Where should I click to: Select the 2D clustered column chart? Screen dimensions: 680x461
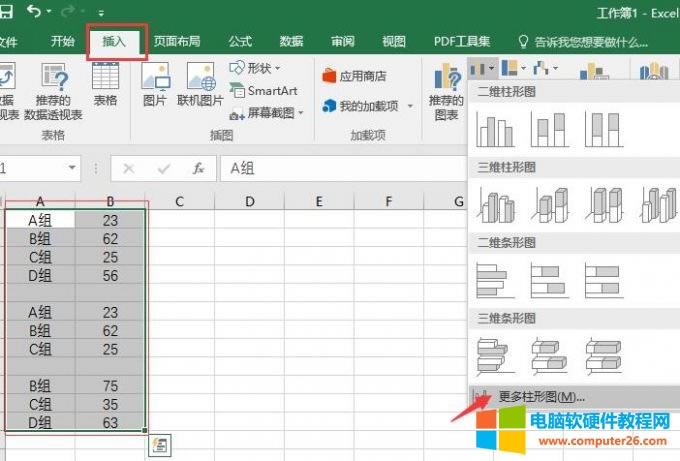pos(495,130)
